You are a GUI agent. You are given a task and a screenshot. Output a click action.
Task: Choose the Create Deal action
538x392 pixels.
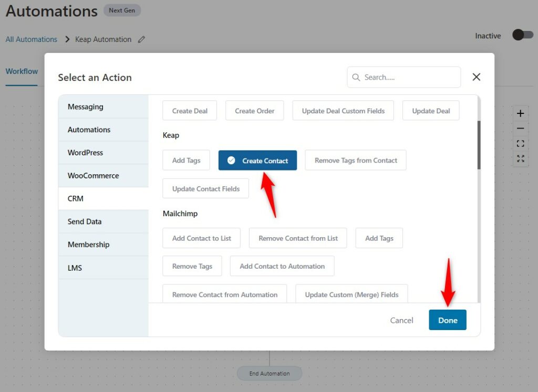190,111
